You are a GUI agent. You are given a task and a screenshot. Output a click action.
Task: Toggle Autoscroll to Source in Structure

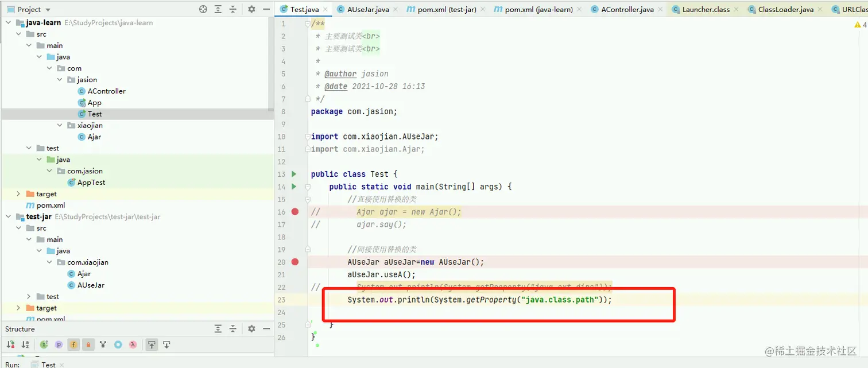click(x=152, y=344)
